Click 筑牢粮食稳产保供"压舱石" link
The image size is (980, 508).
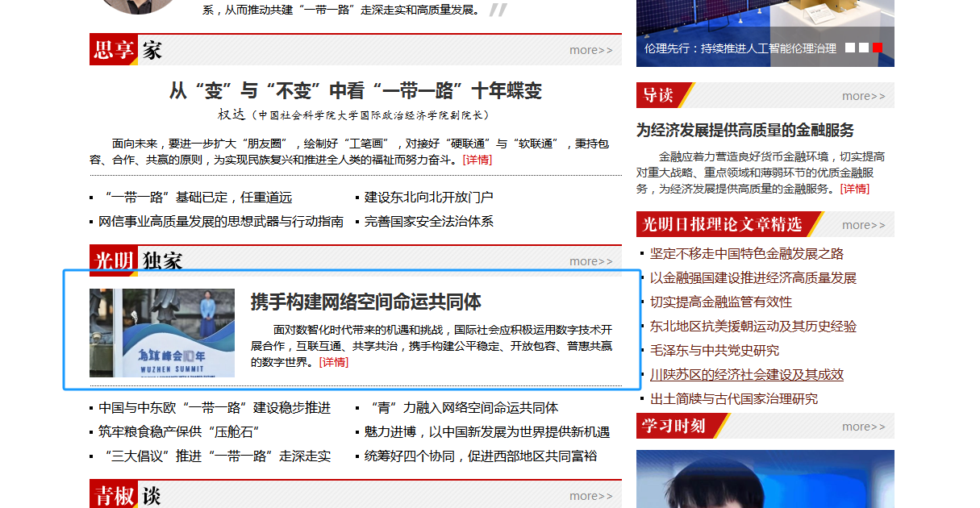pyautogui.click(x=178, y=432)
